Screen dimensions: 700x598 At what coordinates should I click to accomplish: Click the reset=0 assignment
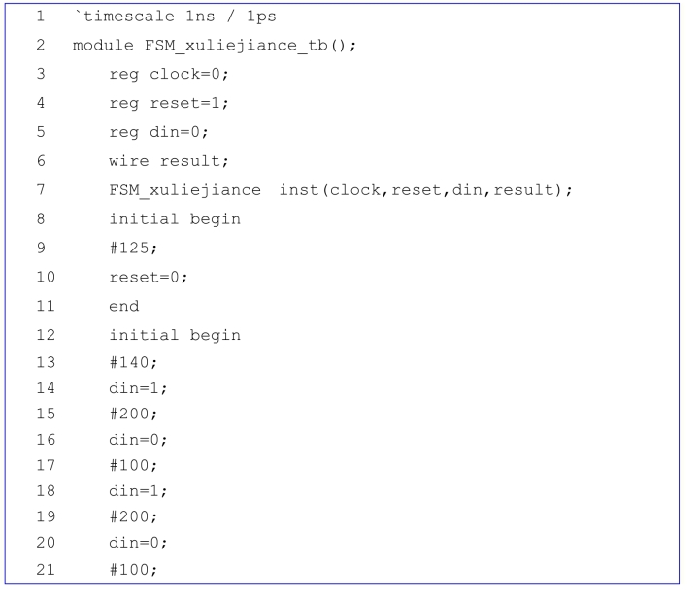pos(148,277)
